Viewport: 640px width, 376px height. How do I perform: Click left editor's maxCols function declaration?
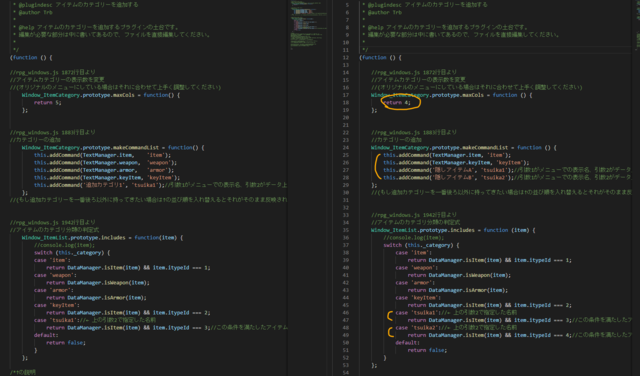[x=101, y=95]
